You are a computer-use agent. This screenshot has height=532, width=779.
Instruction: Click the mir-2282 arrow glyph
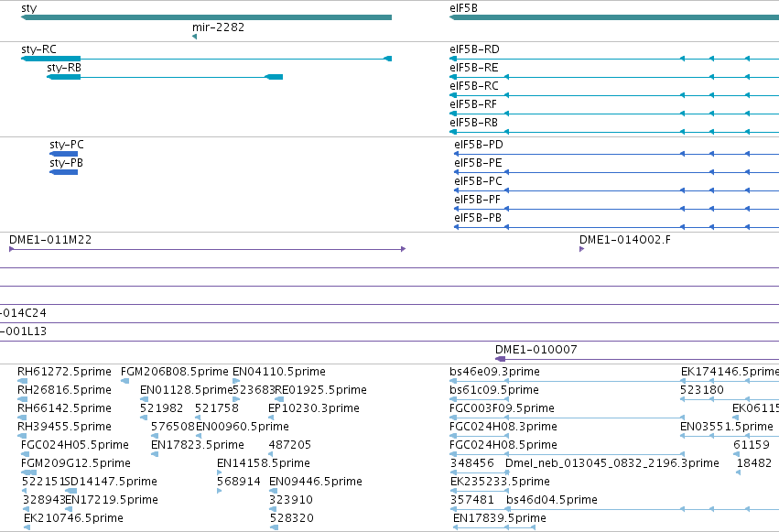pyautogui.click(x=194, y=37)
